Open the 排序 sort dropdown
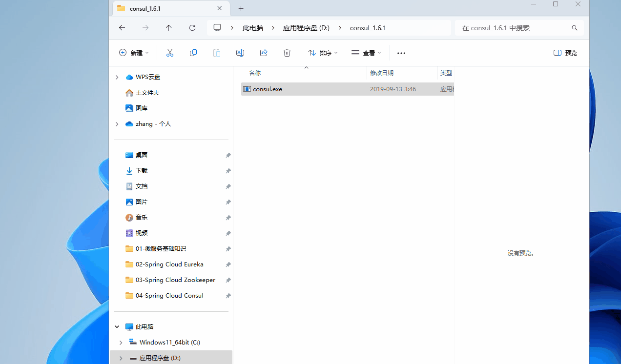 [x=323, y=53]
